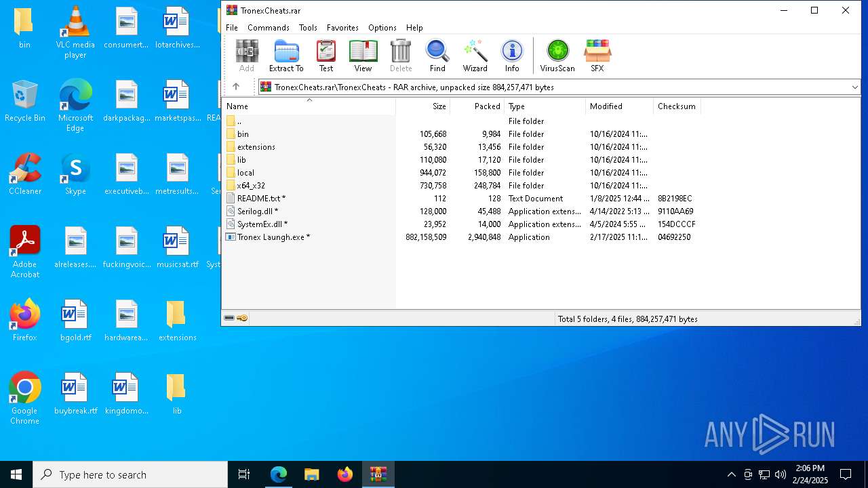The image size is (868, 488).
Task: Open the Help menu
Action: [414, 28]
